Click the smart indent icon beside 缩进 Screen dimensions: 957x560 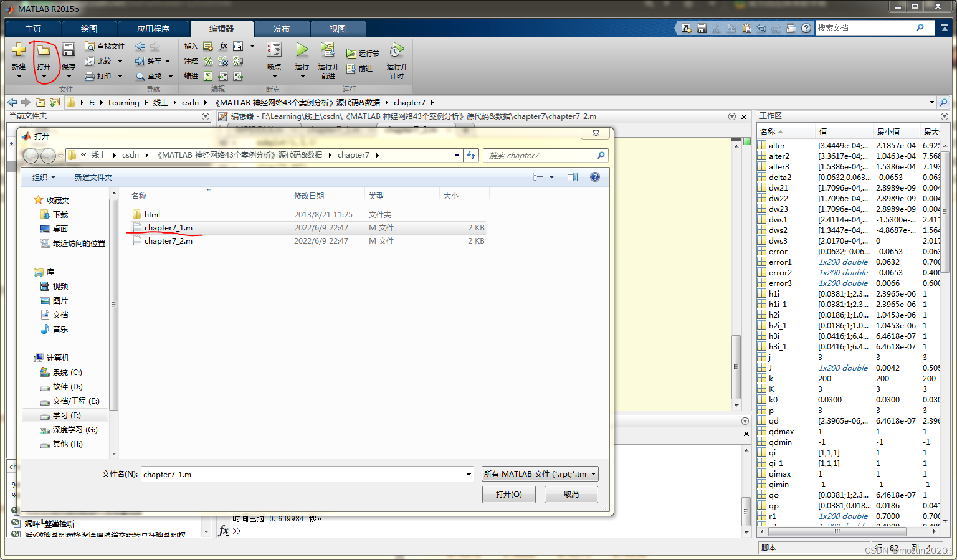(208, 76)
